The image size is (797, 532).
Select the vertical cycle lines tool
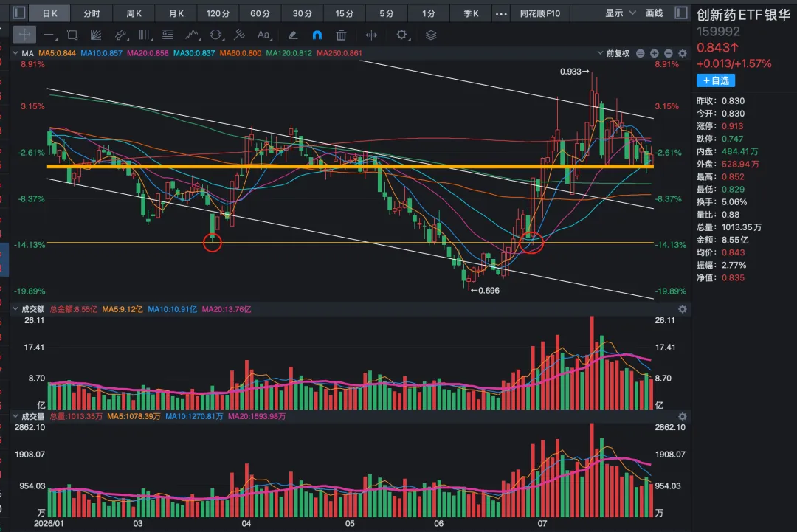click(145, 35)
